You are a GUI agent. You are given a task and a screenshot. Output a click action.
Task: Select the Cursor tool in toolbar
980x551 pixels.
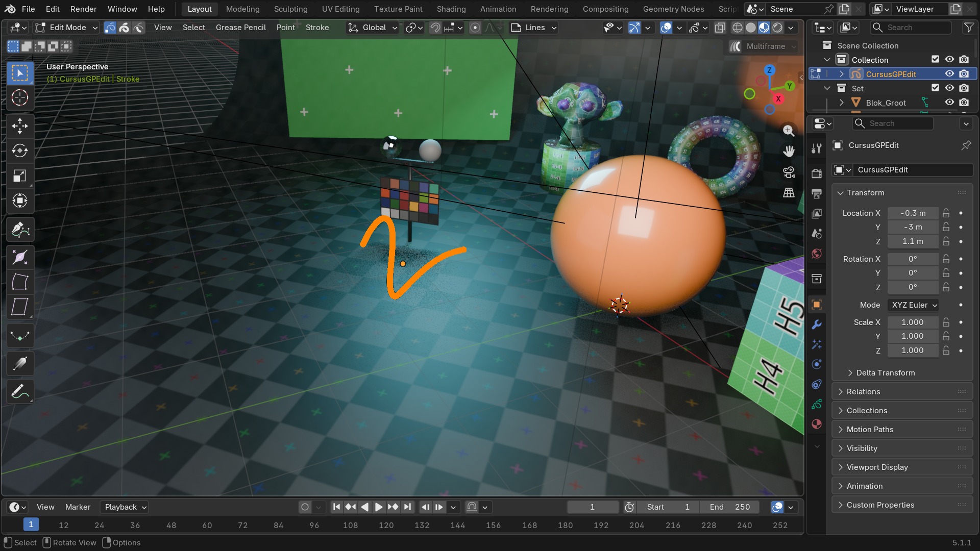(x=20, y=97)
